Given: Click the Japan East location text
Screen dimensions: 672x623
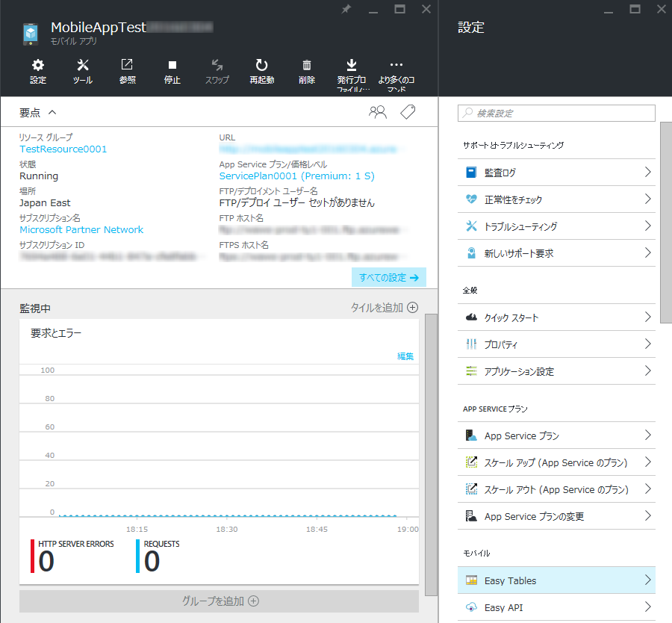Looking at the screenshot, I should (x=45, y=203).
